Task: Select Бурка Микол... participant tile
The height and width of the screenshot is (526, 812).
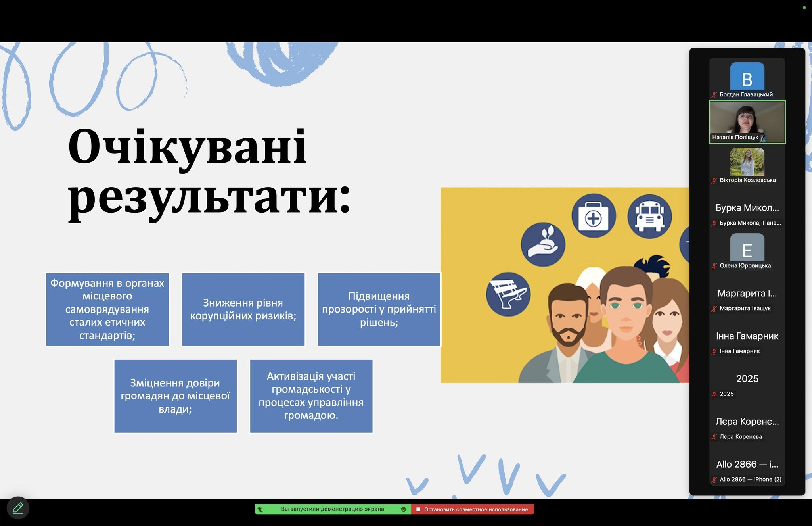Action: click(747, 208)
